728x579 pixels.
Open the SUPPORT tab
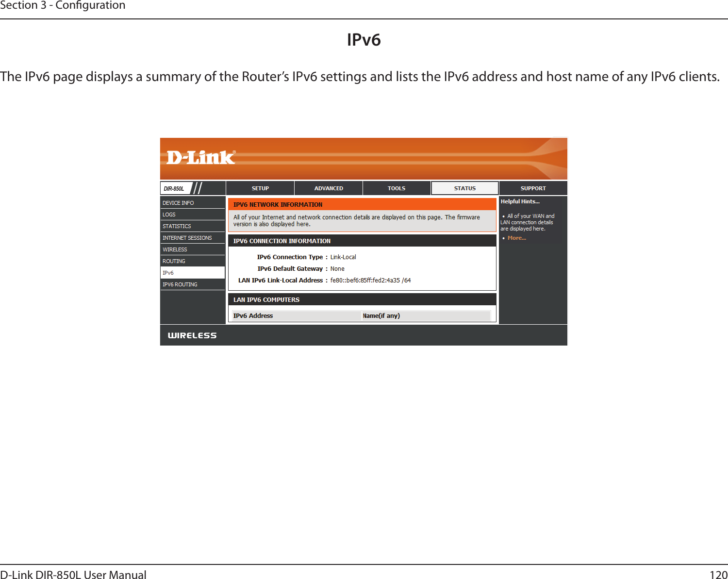(533, 188)
